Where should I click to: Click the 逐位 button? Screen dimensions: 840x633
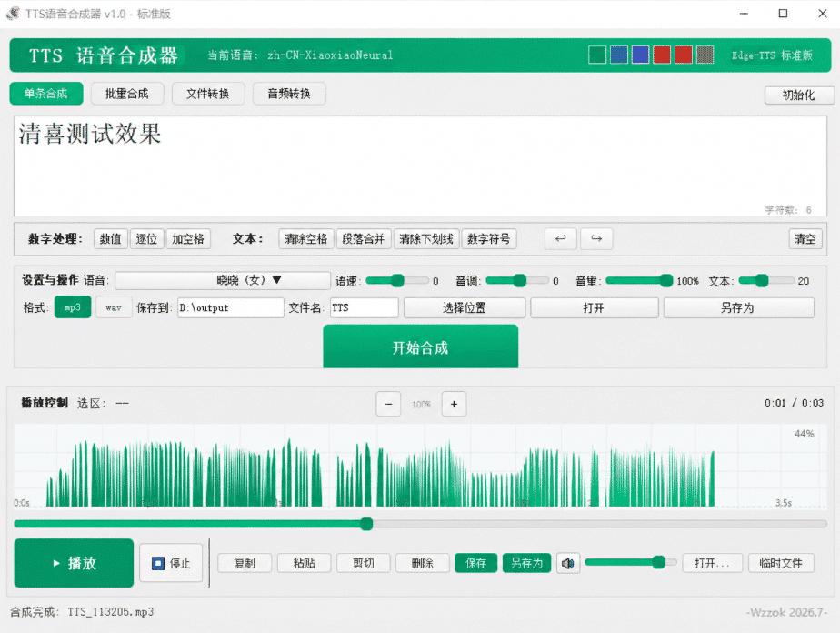coord(146,239)
